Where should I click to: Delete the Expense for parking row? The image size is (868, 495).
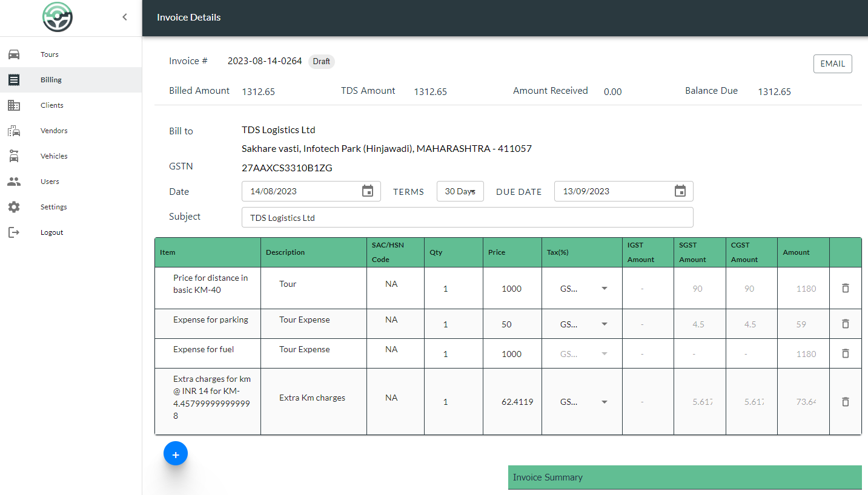[x=846, y=324]
